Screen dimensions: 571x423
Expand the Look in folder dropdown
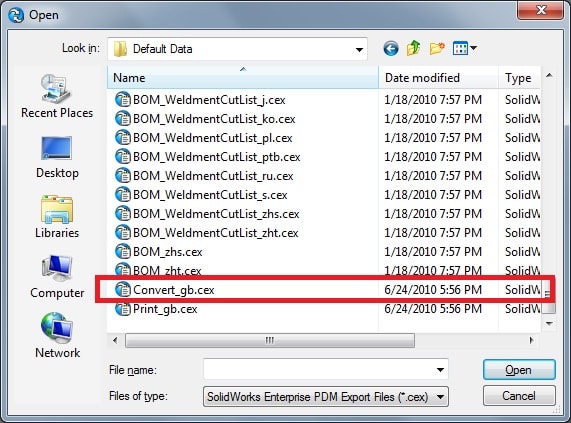[x=359, y=49]
